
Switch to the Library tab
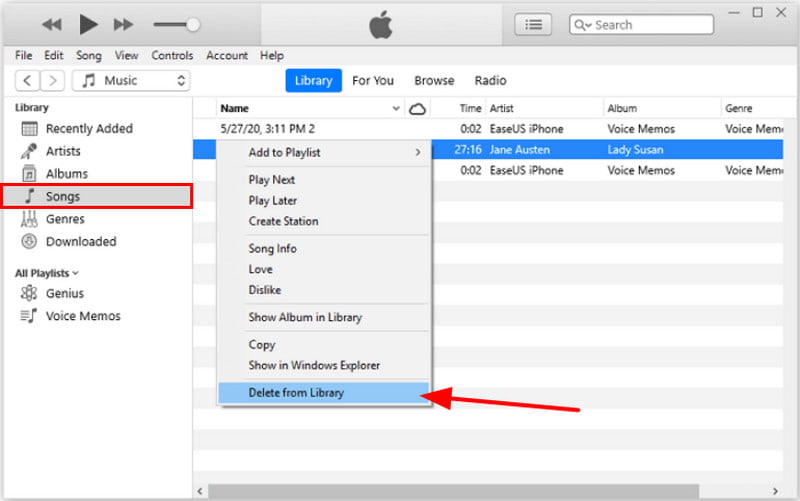click(313, 81)
